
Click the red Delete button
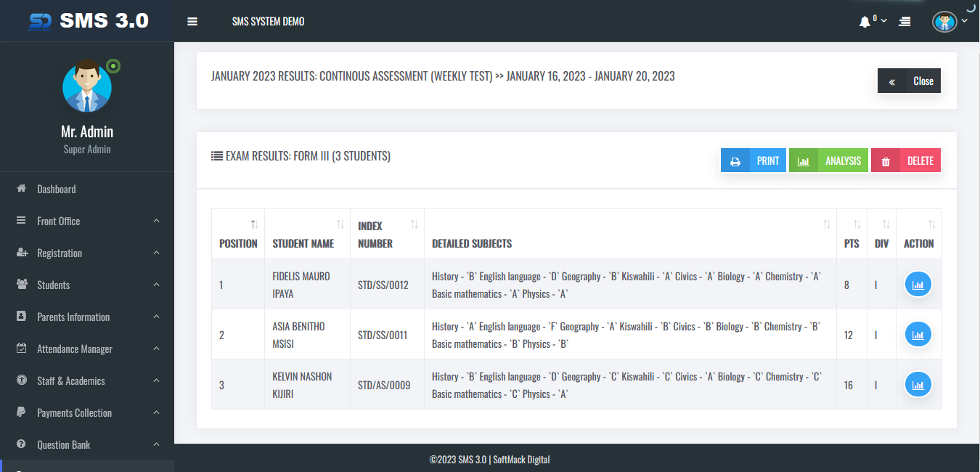[x=906, y=160]
